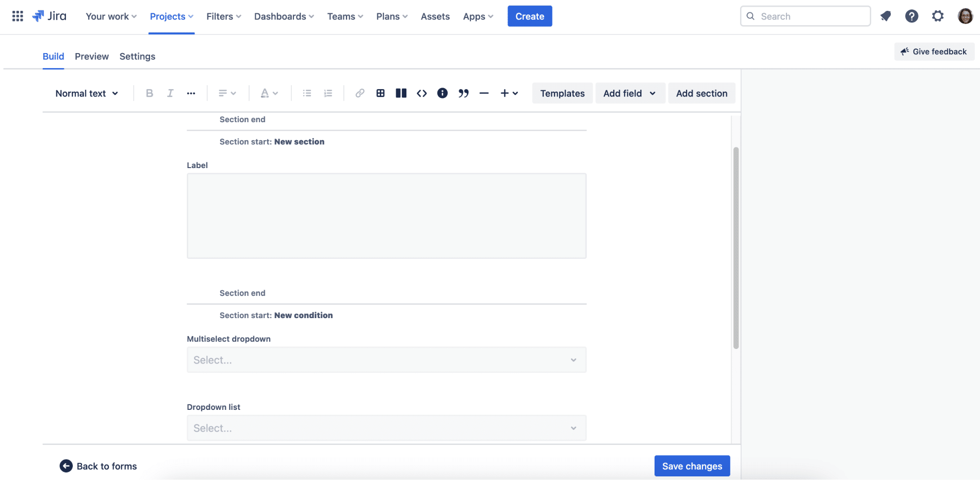The width and height of the screenshot is (980, 480).
Task: Toggle bold formatting
Action: (x=150, y=93)
